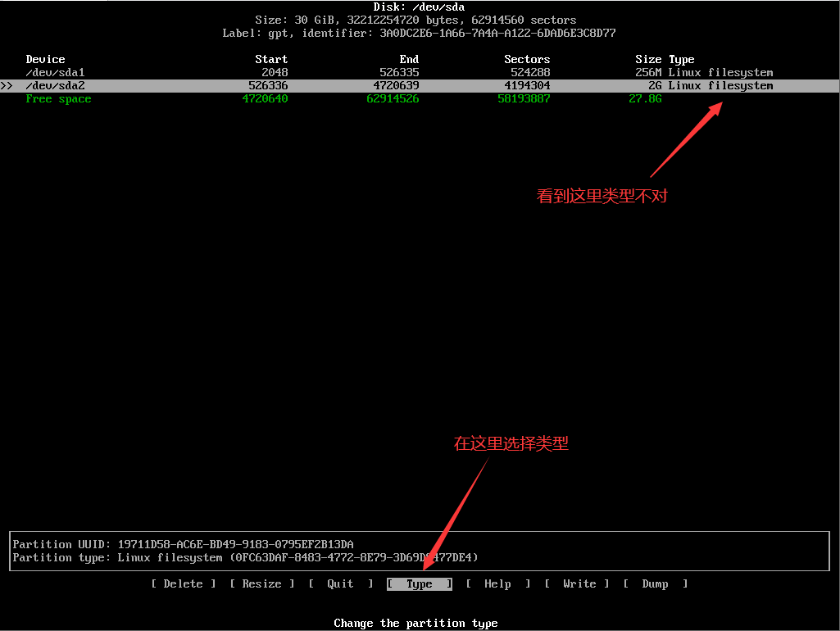The height and width of the screenshot is (631, 840).
Task: Activate the highlighted Type option
Action: [x=420, y=583]
